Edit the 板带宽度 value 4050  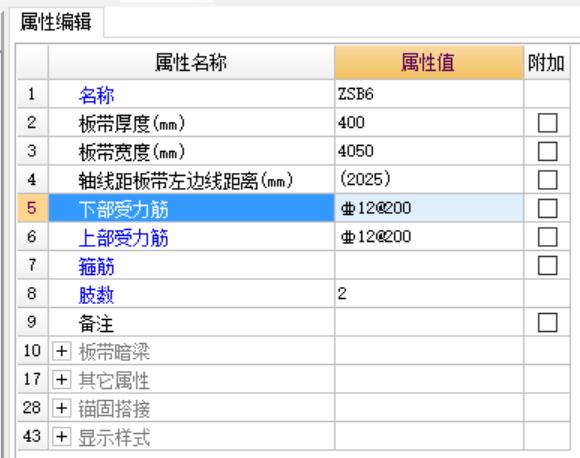[429, 151]
